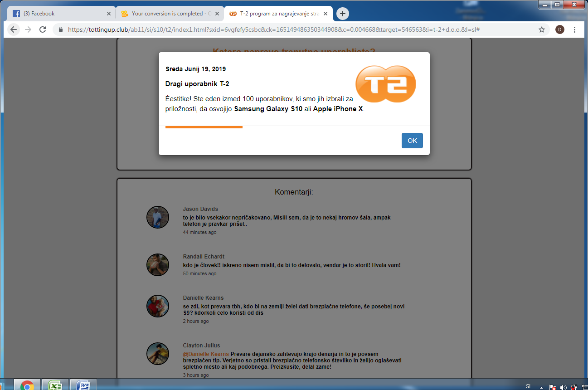The image size is (588, 390).
Task: Click Jason Davids' profile picture
Action: click(x=158, y=217)
